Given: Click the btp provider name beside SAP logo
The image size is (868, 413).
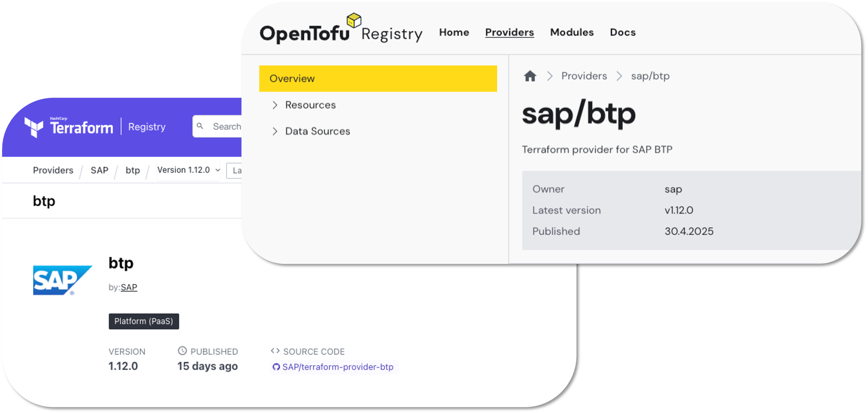Looking at the screenshot, I should click(121, 263).
